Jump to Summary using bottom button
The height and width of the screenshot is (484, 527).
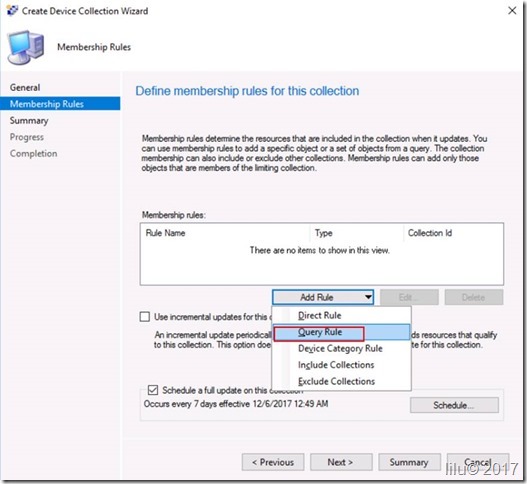pyautogui.click(x=409, y=462)
